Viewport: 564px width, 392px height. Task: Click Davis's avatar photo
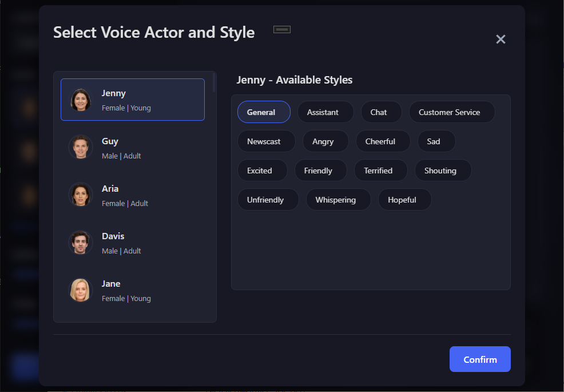(x=81, y=242)
